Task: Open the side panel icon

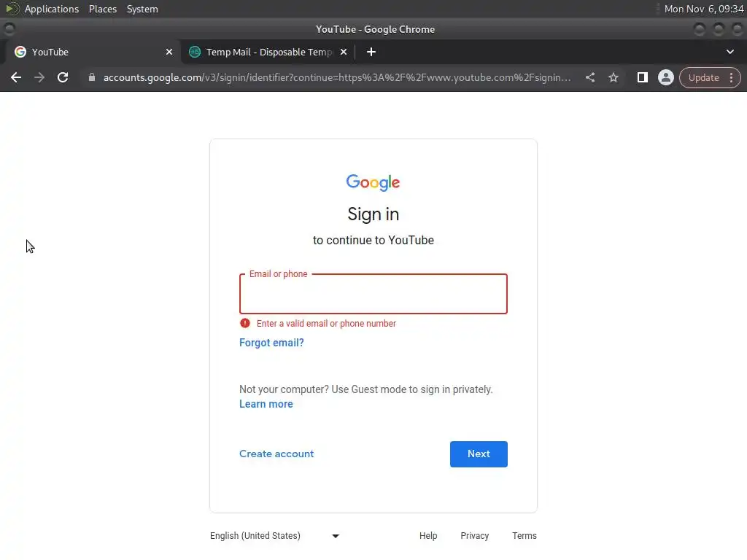Action: coord(642,77)
